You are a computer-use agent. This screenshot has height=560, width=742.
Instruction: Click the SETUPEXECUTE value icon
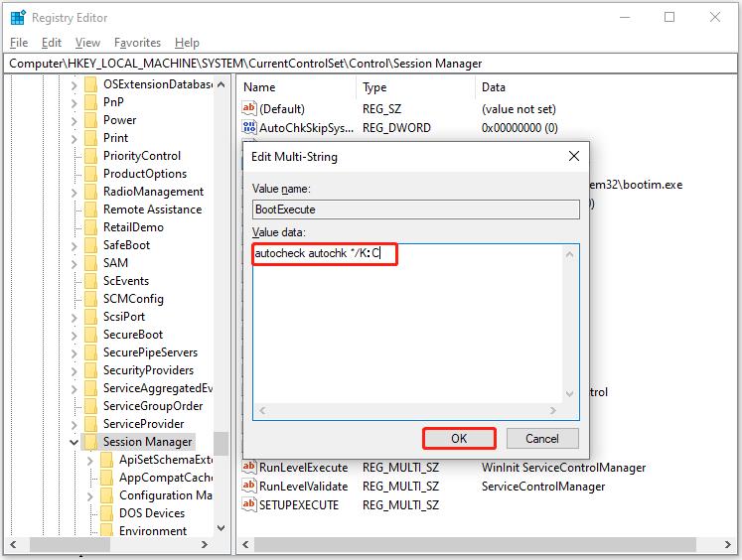click(249, 504)
